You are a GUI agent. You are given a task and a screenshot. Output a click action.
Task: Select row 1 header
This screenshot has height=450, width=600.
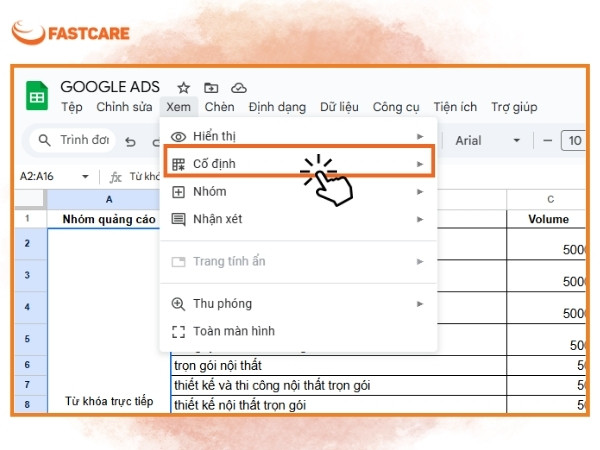31,219
